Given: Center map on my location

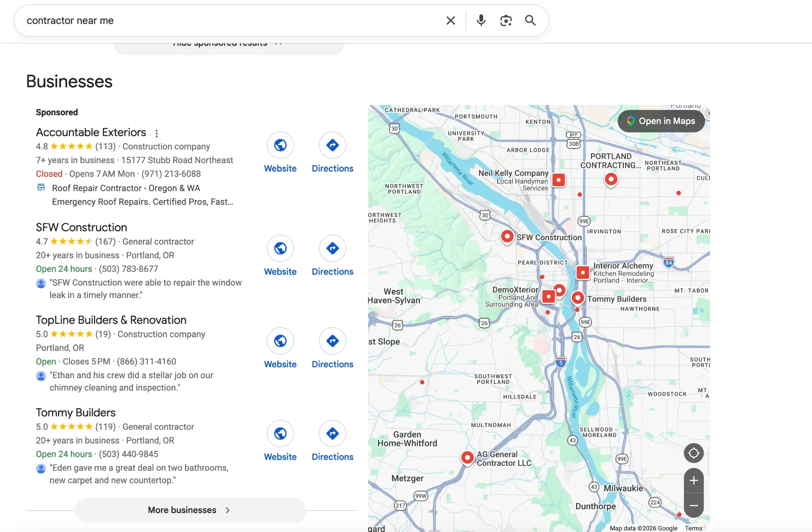Looking at the screenshot, I should point(694,453).
